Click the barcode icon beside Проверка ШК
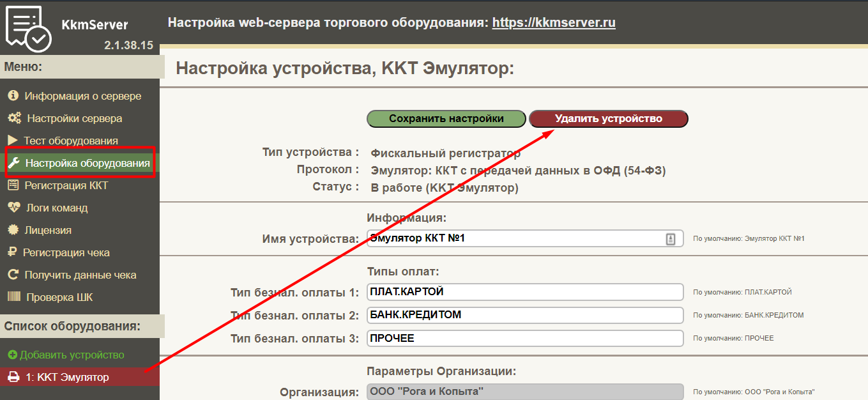 [14, 297]
